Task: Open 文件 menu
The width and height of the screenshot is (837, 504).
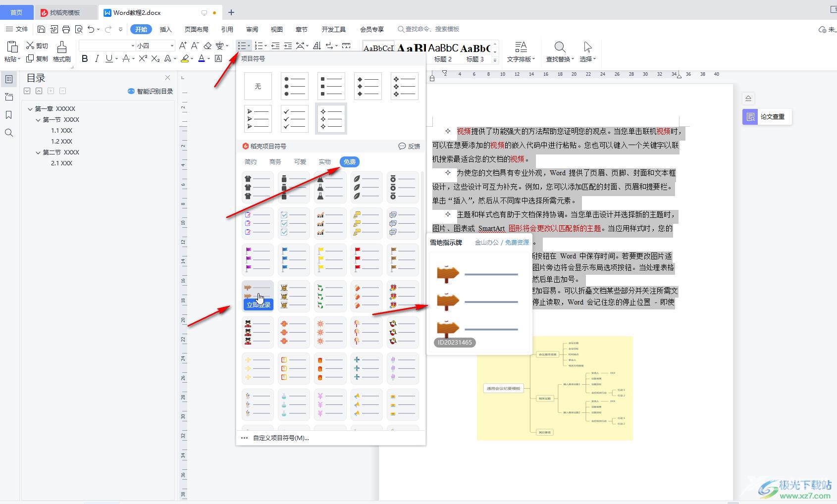Action: coord(17,29)
